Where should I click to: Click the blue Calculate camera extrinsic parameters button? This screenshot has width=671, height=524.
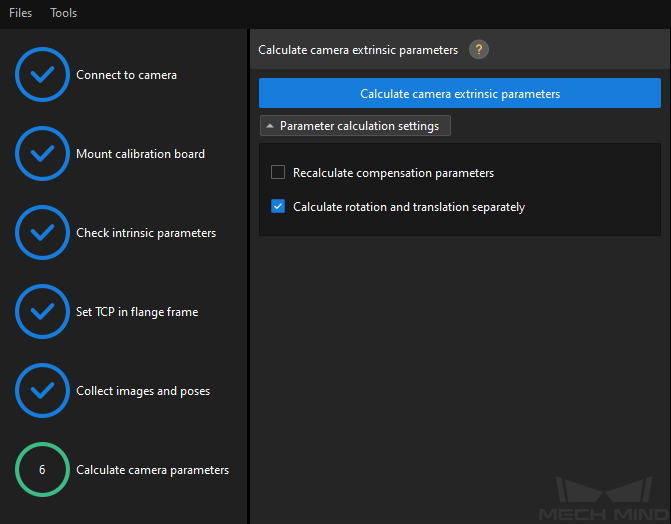click(x=460, y=93)
